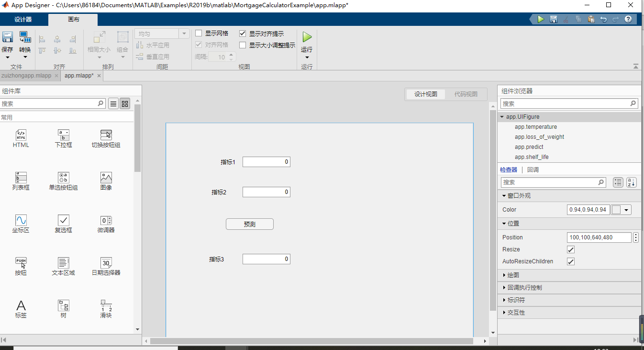Select the 滑块 (Slider) component icon
Viewport: 644px width, 350px height.
[x=106, y=309]
